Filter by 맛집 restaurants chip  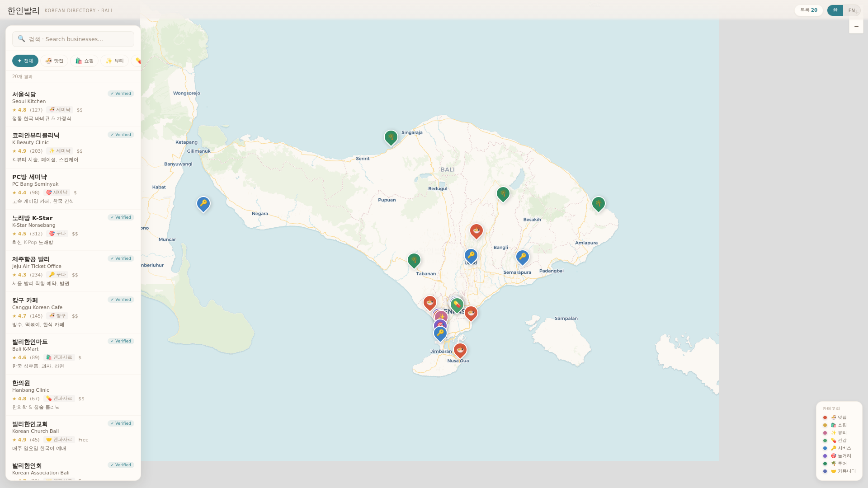click(54, 61)
